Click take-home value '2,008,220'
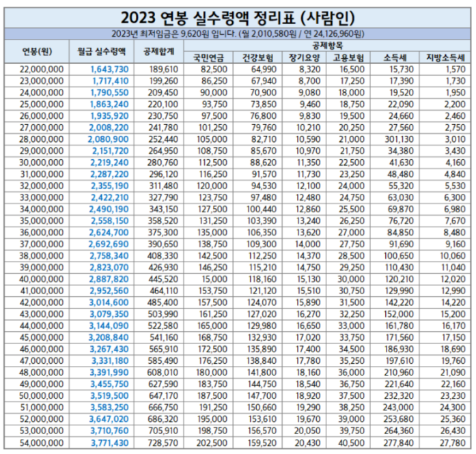The image size is (476, 454). pyautogui.click(x=109, y=128)
